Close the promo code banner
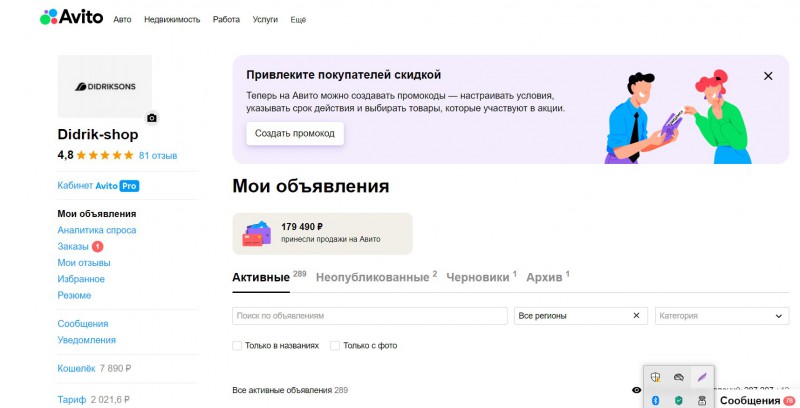 point(768,76)
